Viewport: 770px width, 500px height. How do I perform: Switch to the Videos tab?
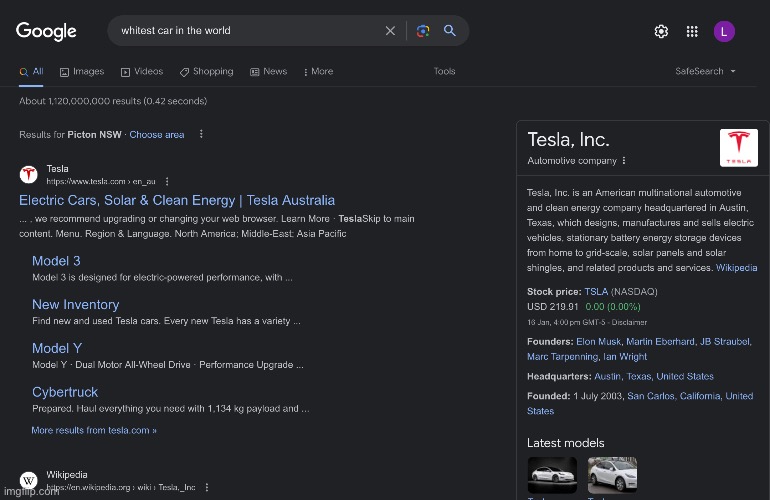(x=142, y=72)
